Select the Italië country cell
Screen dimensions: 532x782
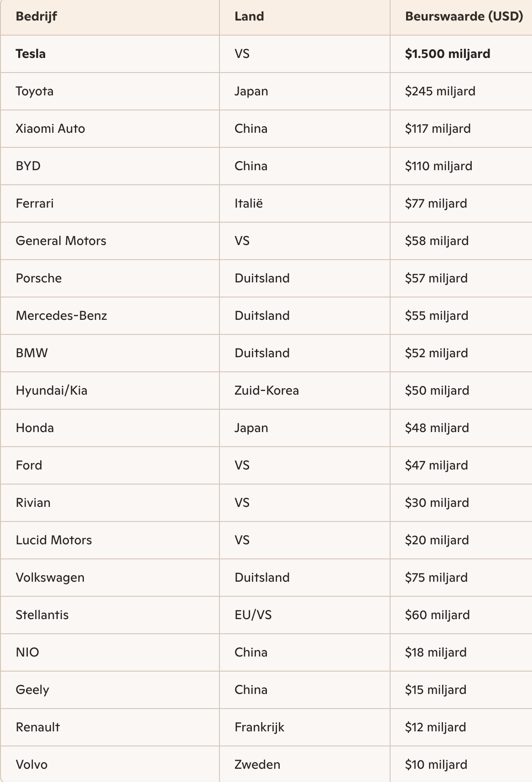coord(249,203)
